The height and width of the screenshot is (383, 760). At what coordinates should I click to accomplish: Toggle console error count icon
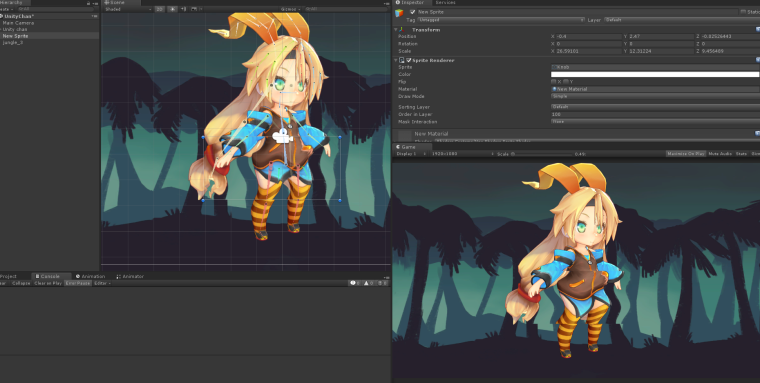tap(382, 283)
